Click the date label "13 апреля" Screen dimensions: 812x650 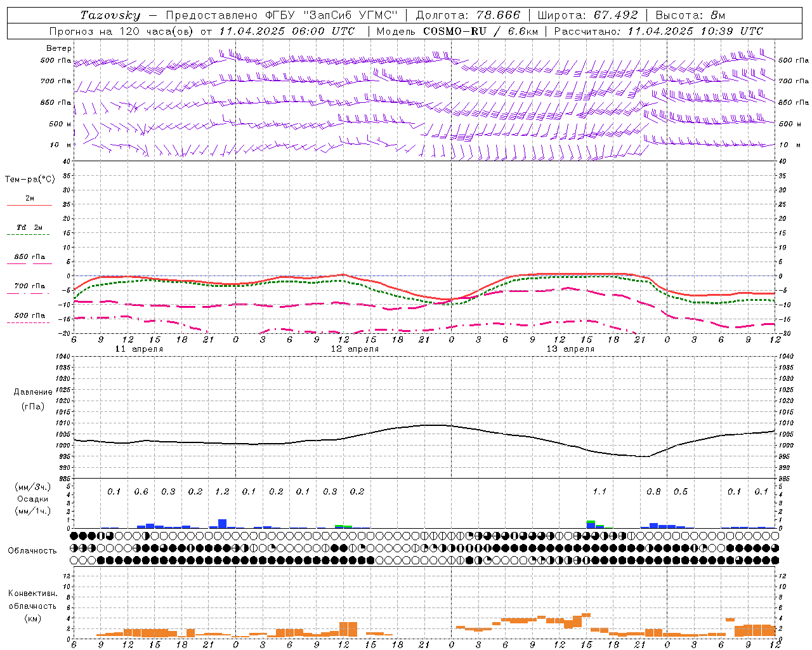pos(570,349)
